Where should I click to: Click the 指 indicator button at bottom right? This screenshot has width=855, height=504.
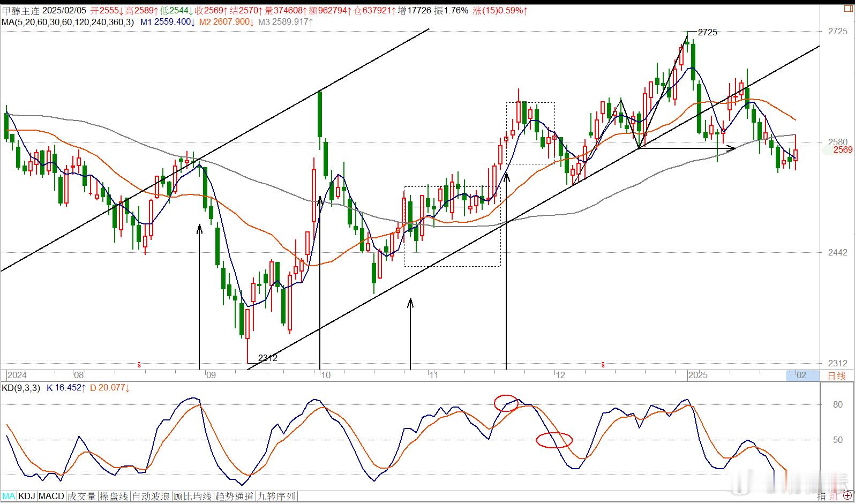(822, 496)
